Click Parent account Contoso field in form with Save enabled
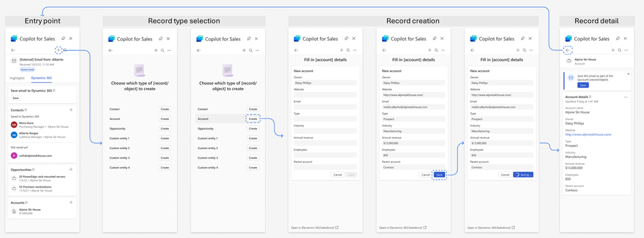The image size is (644, 238). tap(414, 168)
